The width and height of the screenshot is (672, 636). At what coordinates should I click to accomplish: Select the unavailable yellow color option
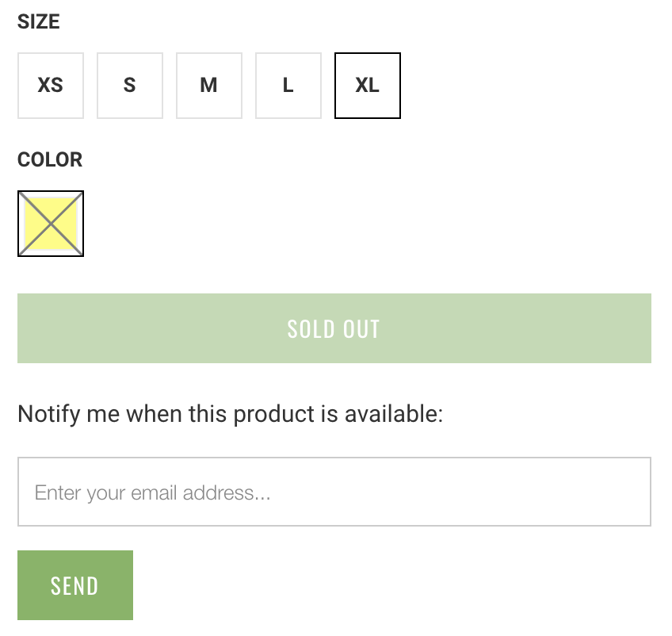coord(51,224)
